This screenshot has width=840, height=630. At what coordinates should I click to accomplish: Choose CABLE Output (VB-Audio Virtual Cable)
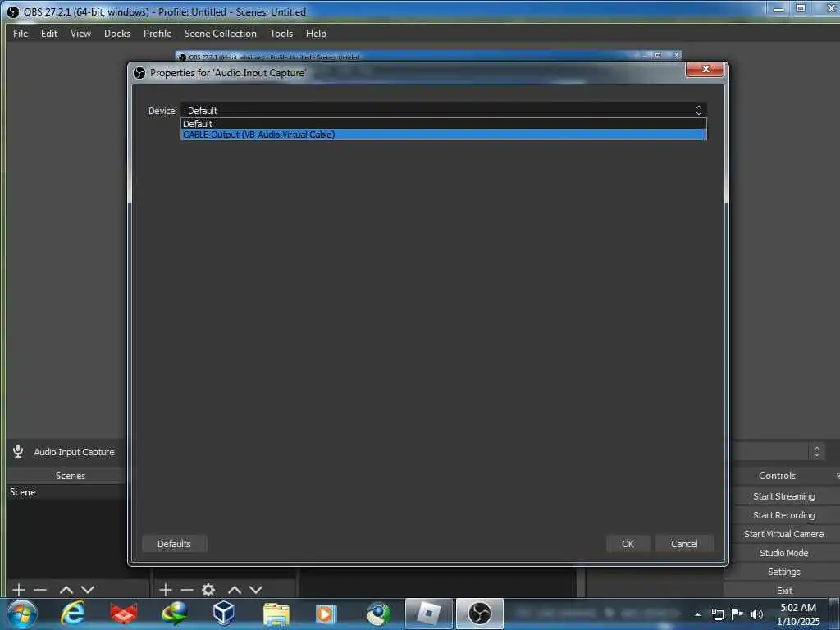click(444, 135)
